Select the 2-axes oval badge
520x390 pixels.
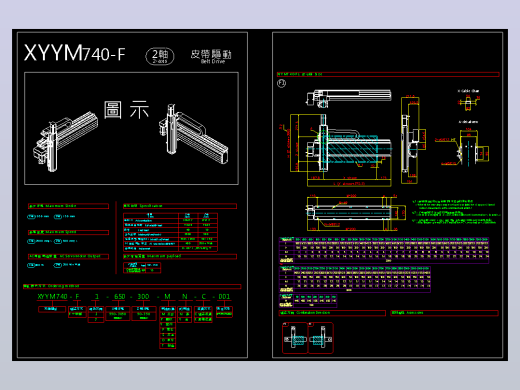[x=160, y=56]
